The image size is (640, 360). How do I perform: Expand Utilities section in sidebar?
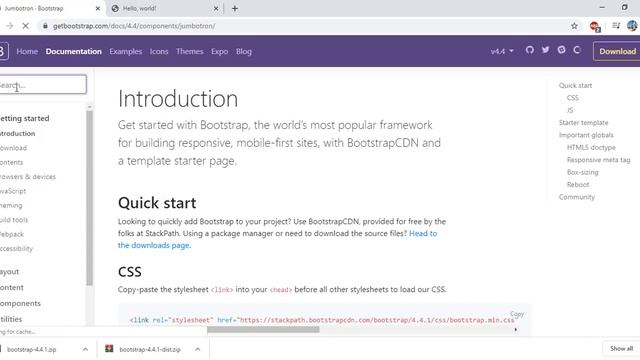tap(11, 319)
